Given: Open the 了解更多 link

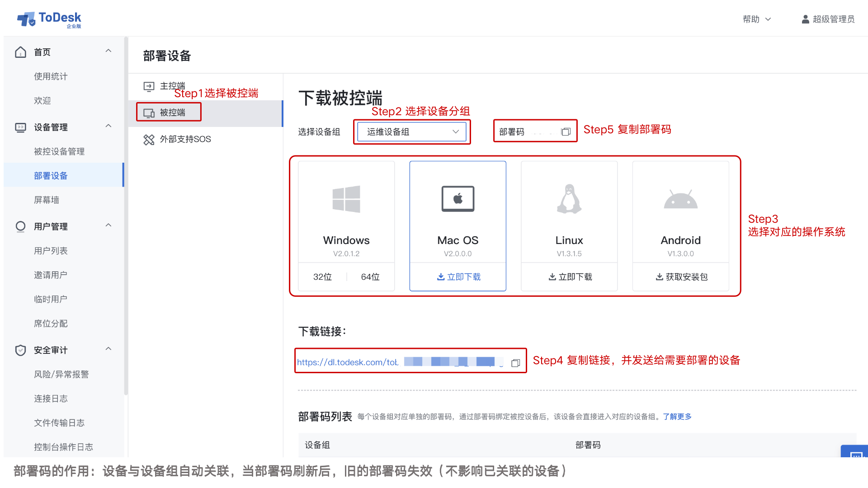Looking at the screenshot, I should [x=677, y=417].
